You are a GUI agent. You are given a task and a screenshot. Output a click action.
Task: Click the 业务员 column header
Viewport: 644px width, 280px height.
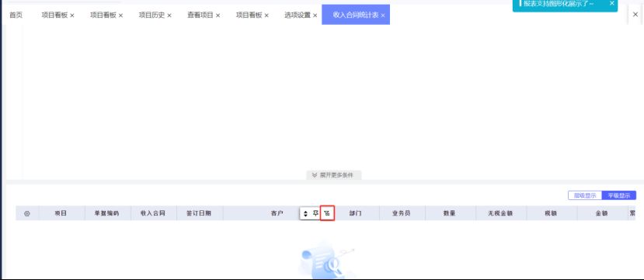click(x=402, y=213)
